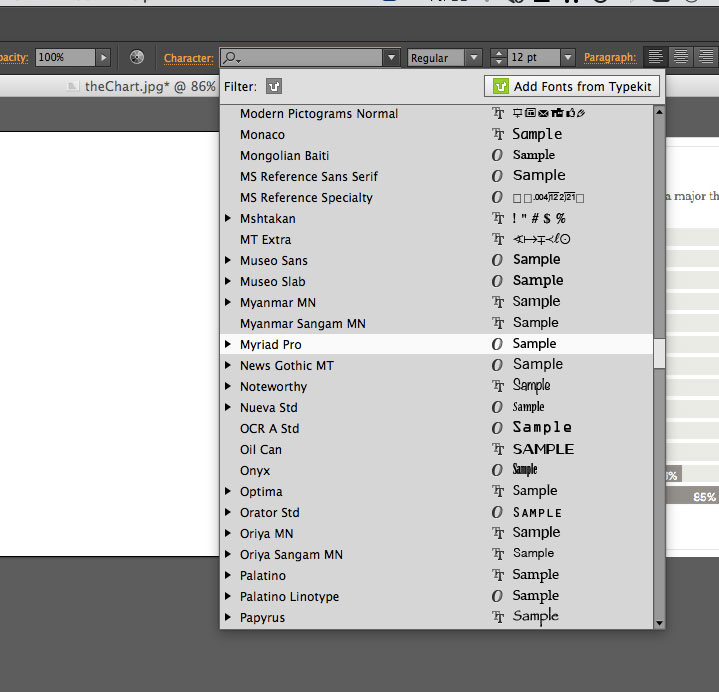Click OpenType icon beside Onyx

(497, 471)
